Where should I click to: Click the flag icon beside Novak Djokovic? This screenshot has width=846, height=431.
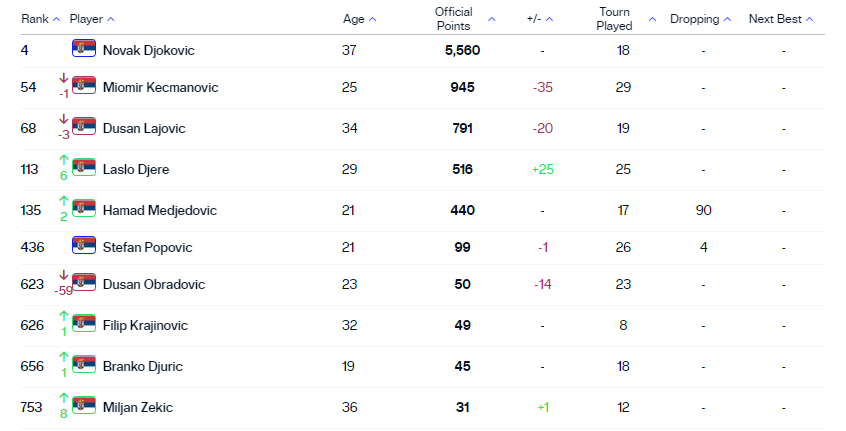84,48
